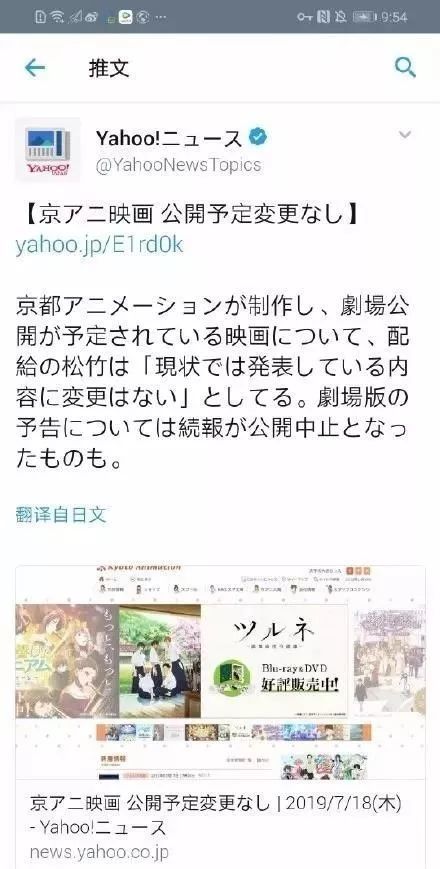Tap the Wi-Fi status bar icon
Screen dimensions: 440x869
click(x=57, y=17)
